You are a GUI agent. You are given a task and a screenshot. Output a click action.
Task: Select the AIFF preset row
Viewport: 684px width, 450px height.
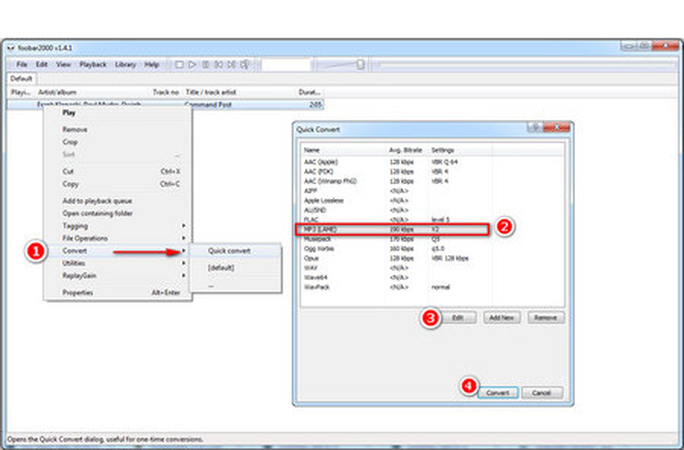432,191
